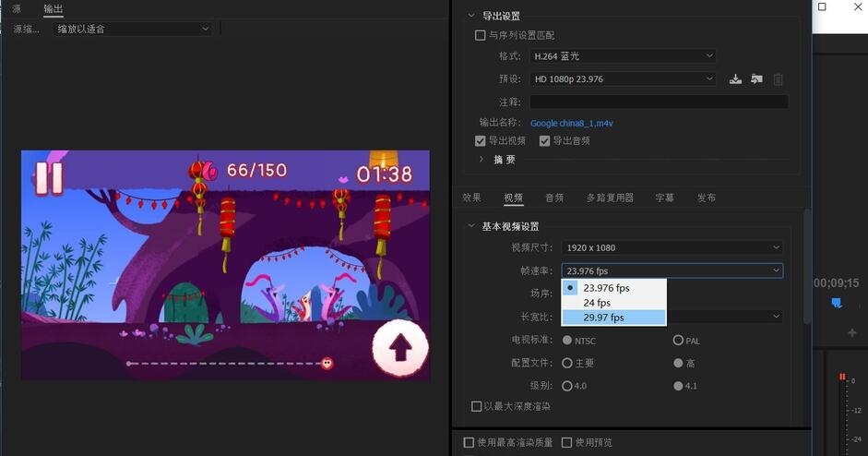868x456 pixels.
Task: Select level 4.0 radio button
Action: point(567,386)
